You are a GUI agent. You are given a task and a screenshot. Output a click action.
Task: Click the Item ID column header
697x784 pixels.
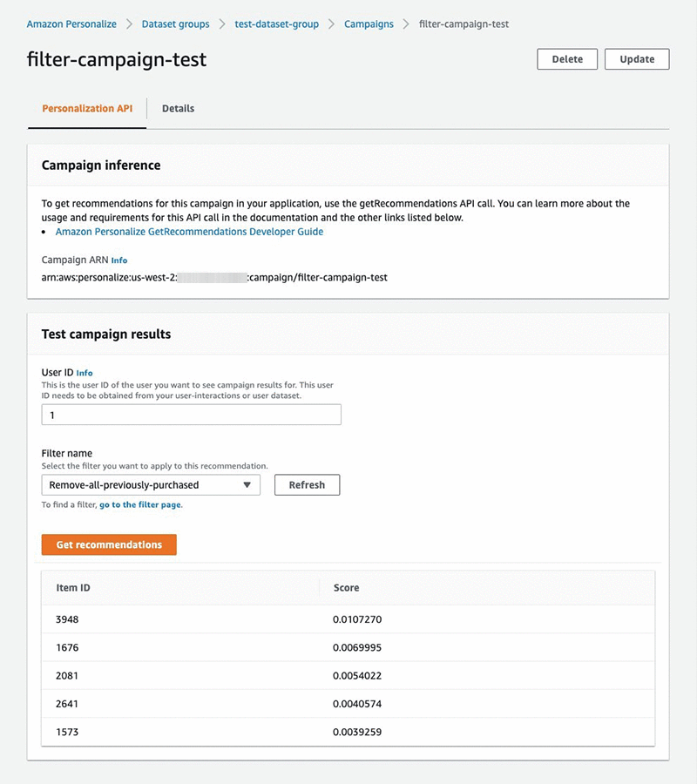coord(73,588)
